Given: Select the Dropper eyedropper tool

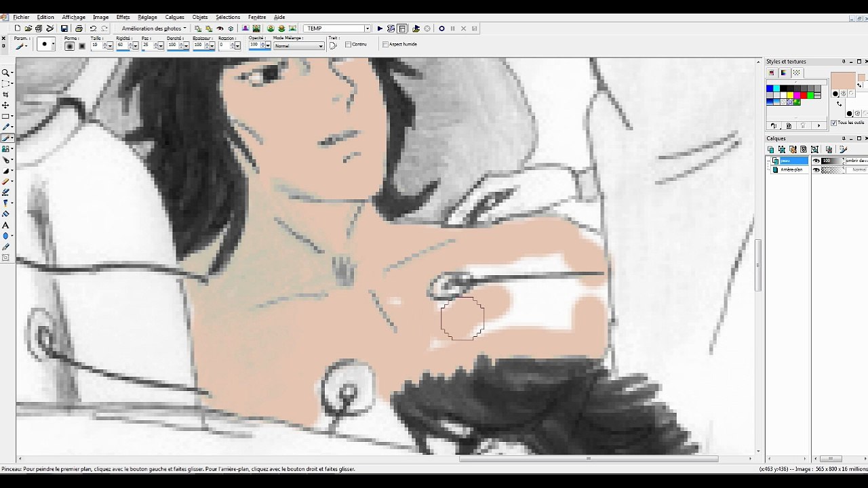Looking at the screenshot, I should coord(5,127).
